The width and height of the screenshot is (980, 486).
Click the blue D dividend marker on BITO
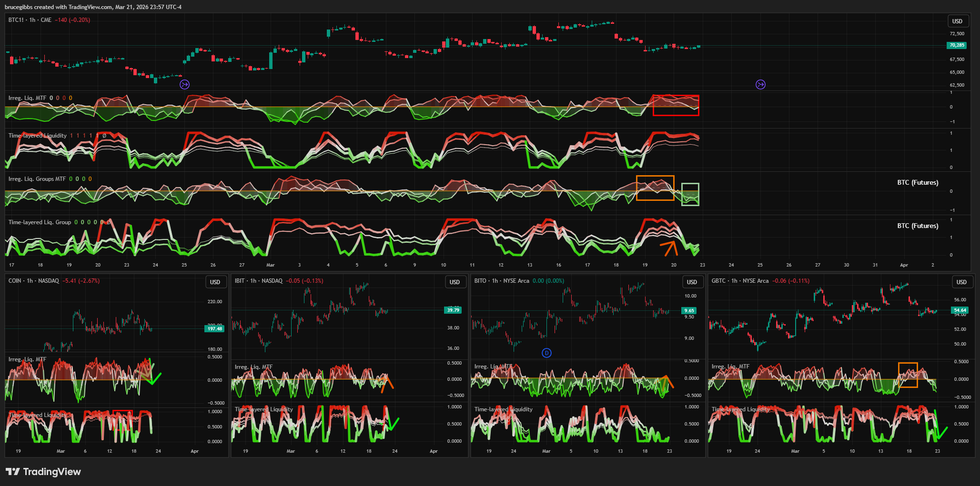[x=546, y=353]
